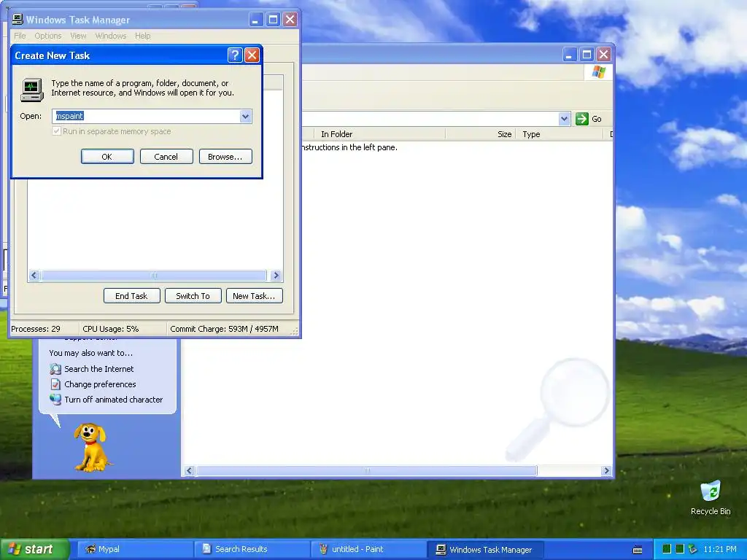Close the Create New Task dialog
Image resolution: width=747 pixels, height=560 pixels.
point(252,55)
